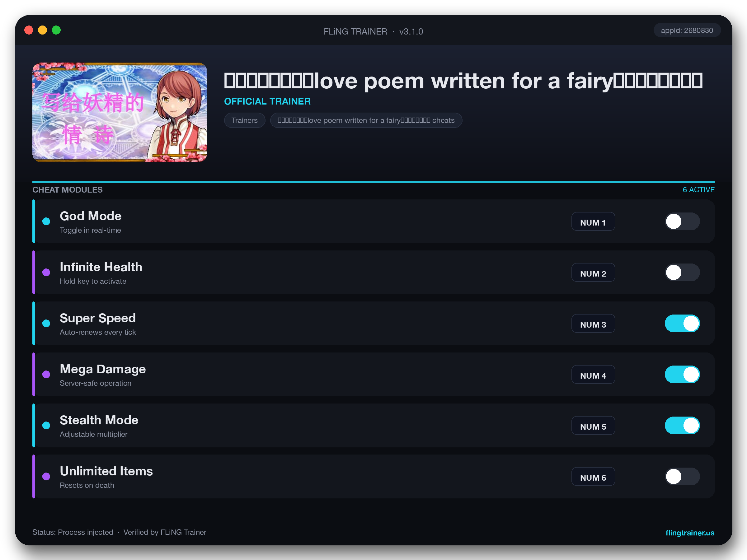Click the 'Status: Process injected' text

tap(73, 532)
